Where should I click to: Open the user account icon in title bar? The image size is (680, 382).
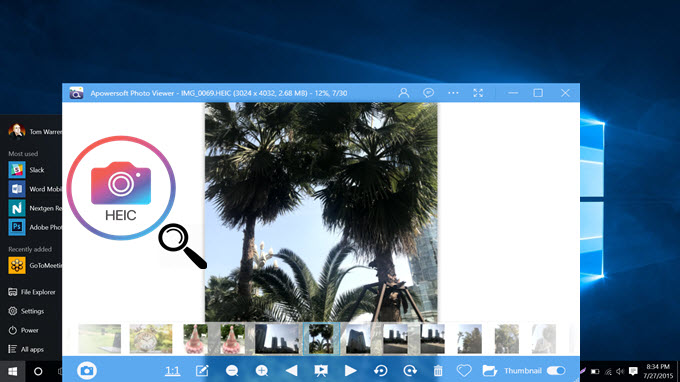pyautogui.click(x=404, y=93)
